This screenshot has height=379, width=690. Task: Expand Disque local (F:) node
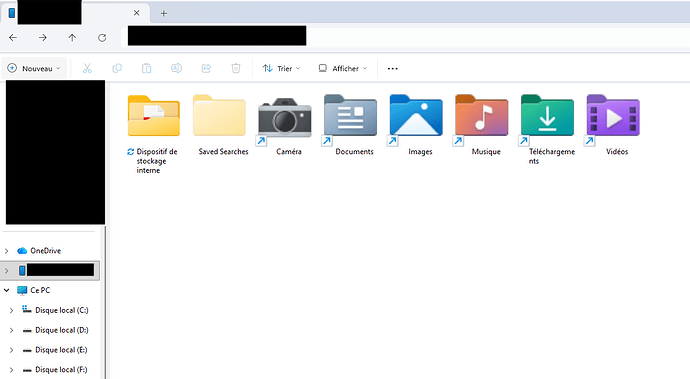(11, 370)
